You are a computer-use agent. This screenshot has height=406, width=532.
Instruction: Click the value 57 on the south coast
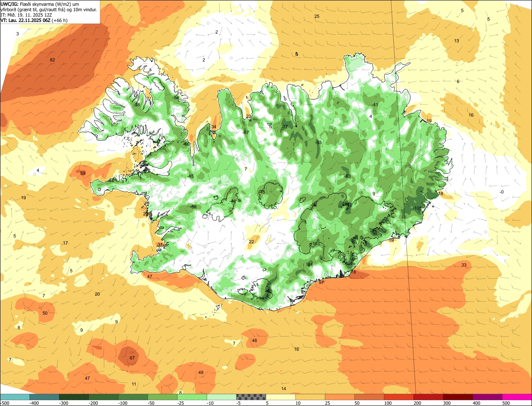[321, 282]
